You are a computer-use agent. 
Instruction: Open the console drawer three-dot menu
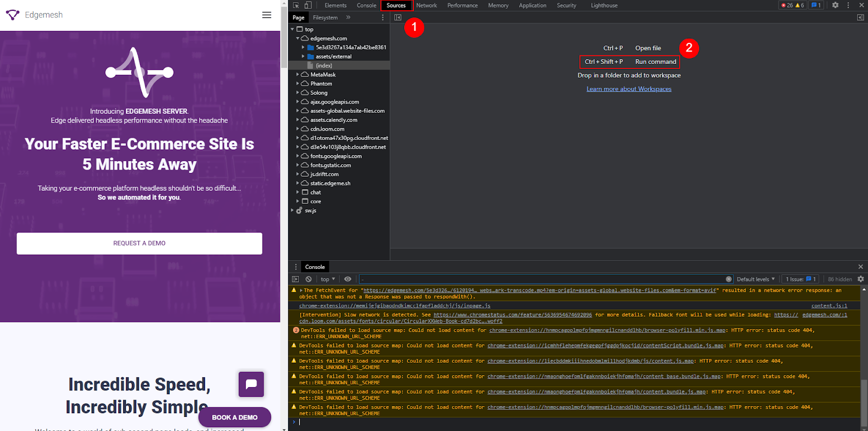296,267
